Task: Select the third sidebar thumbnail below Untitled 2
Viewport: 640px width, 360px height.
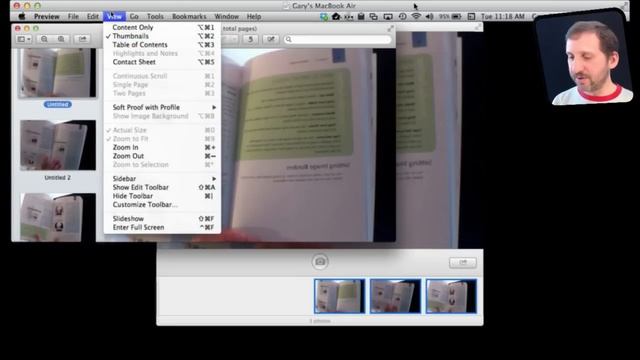Action: pyautogui.click(x=58, y=217)
